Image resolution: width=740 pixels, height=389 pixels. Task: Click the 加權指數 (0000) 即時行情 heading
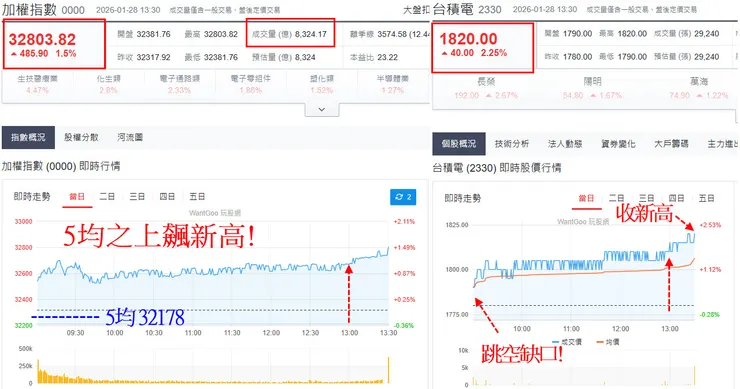pyautogui.click(x=61, y=166)
